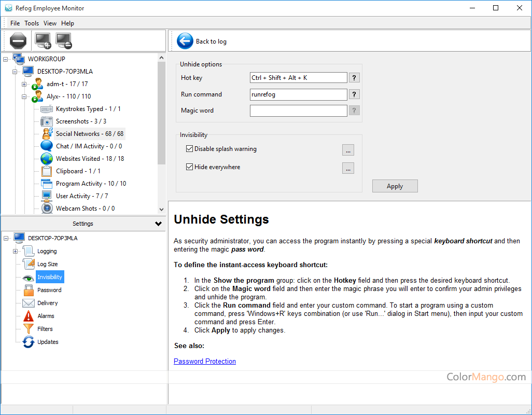Expand the adm-t user tree node

24,84
